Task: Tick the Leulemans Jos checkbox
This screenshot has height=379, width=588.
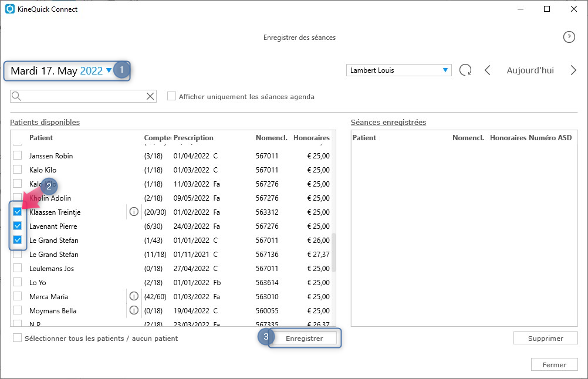Action: 17,268
